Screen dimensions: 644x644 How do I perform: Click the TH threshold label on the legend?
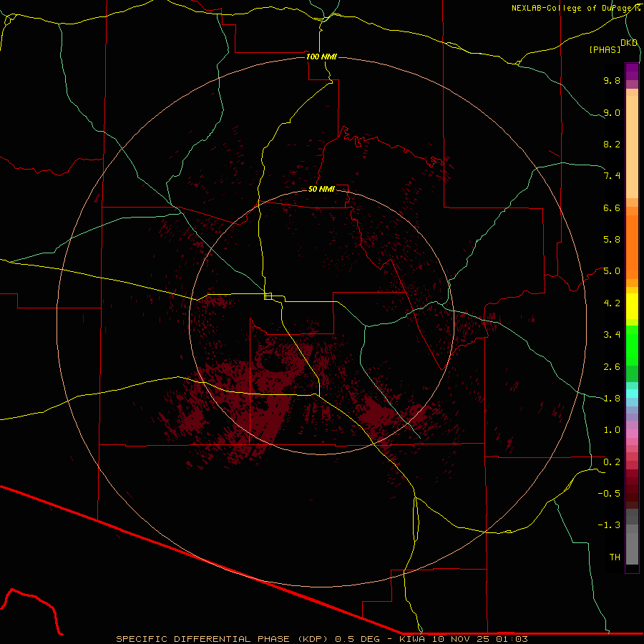point(615,557)
